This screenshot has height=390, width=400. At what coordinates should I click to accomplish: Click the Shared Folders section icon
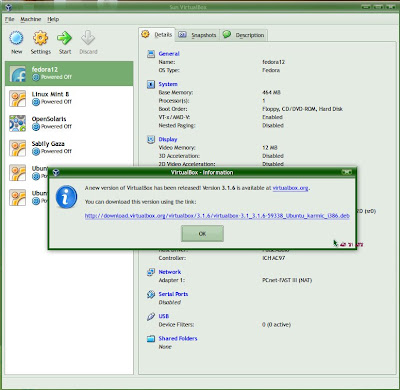click(x=151, y=338)
